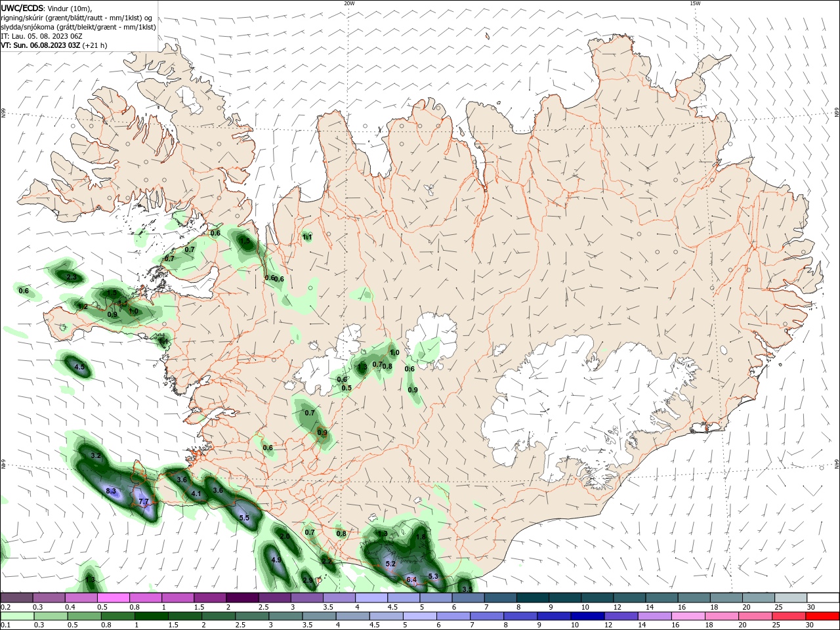
Task: Click the 'slydda/snjókoma' legend description line
Action: (78, 27)
